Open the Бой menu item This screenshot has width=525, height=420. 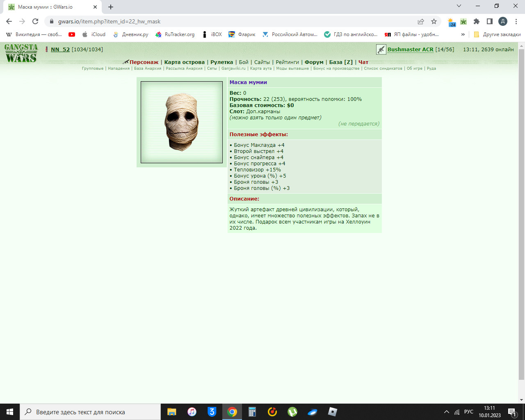click(x=244, y=62)
